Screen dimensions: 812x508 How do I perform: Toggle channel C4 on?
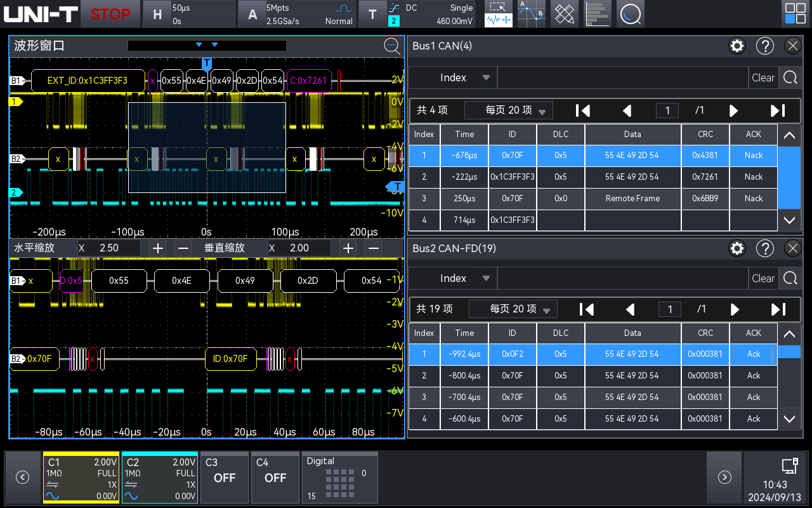[x=275, y=478]
